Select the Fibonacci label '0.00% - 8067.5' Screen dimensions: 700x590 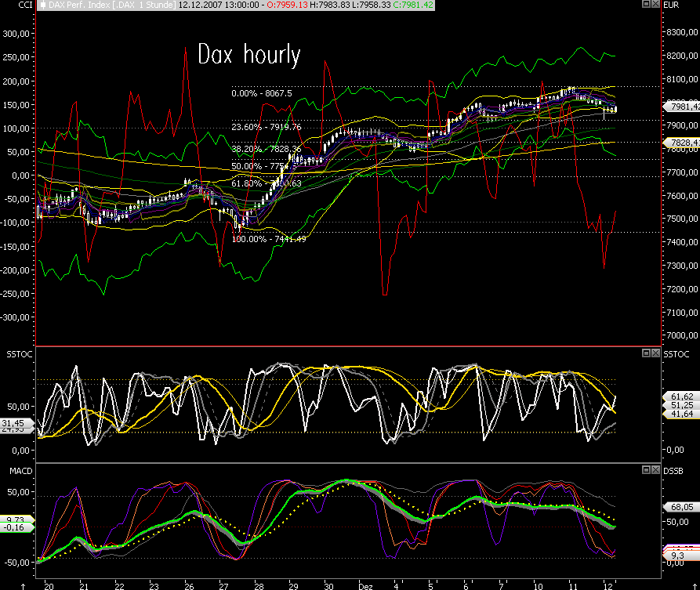pos(262,93)
